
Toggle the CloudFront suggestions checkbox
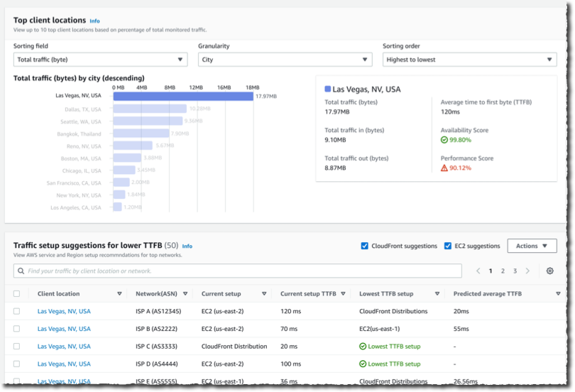click(364, 246)
